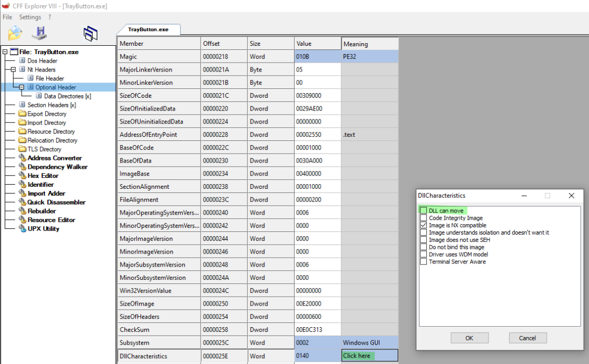589x364 pixels.
Task: Select Data Directories [x] node
Action: (x=67, y=96)
